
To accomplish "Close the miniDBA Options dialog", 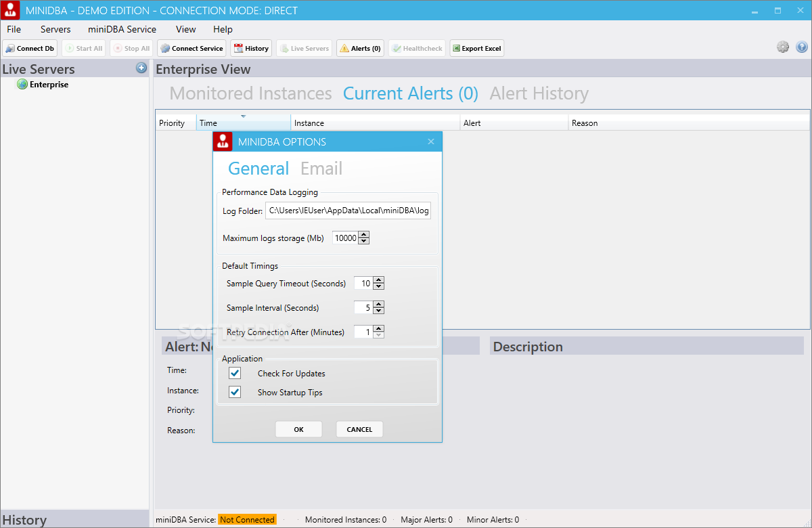I will 431,141.
